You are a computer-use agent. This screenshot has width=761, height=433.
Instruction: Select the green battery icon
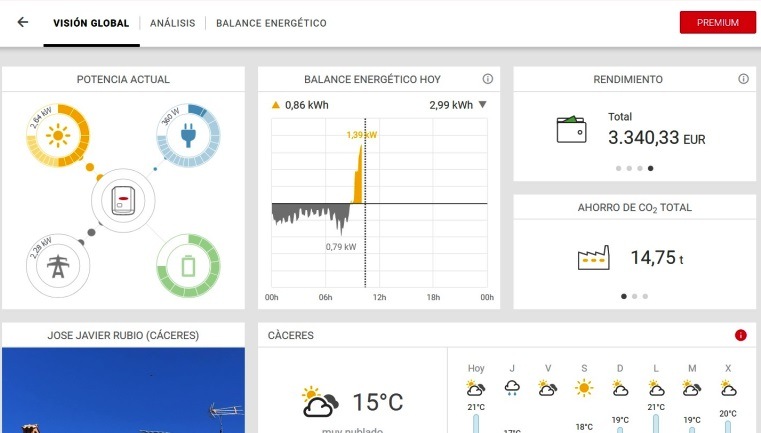pyautogui.click(x=188, y=266)
